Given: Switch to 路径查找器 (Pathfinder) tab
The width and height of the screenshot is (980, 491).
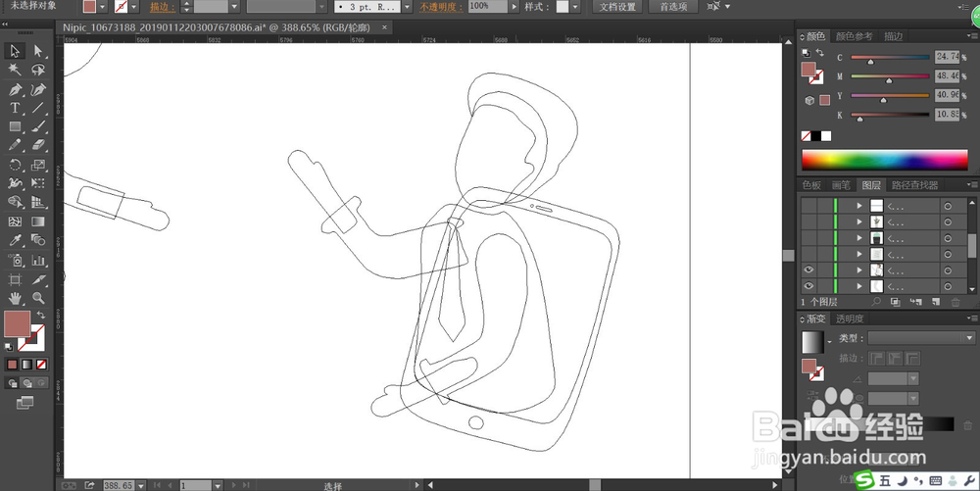Looking at the screenshot, I should click(x=914, y=185).
